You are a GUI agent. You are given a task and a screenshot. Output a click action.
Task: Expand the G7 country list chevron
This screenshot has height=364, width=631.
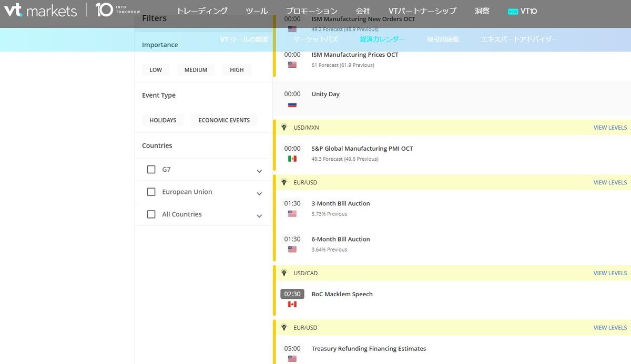coord(259,171)
